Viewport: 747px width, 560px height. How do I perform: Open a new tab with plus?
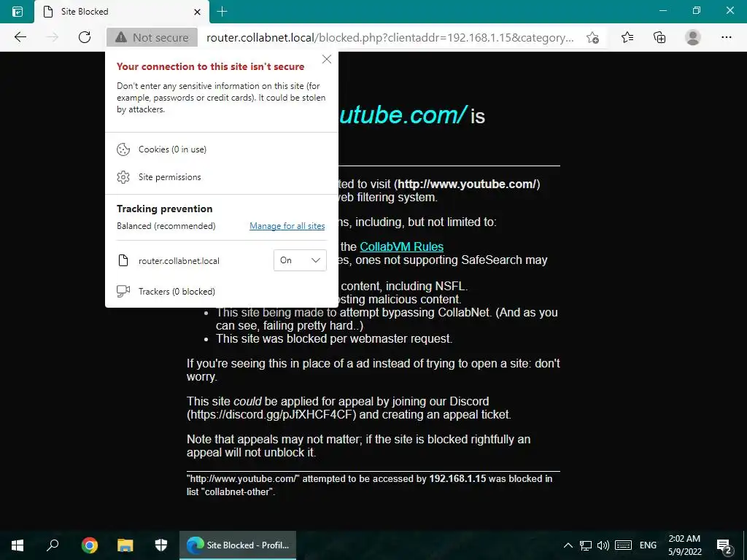222,12
